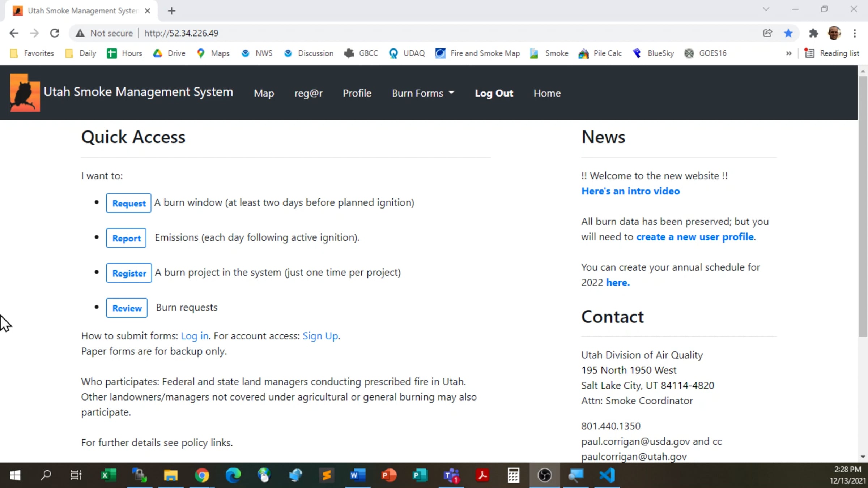Click the Register burn project button
The width and height of the screenshot is (868, 488).
tap(129, 273)
